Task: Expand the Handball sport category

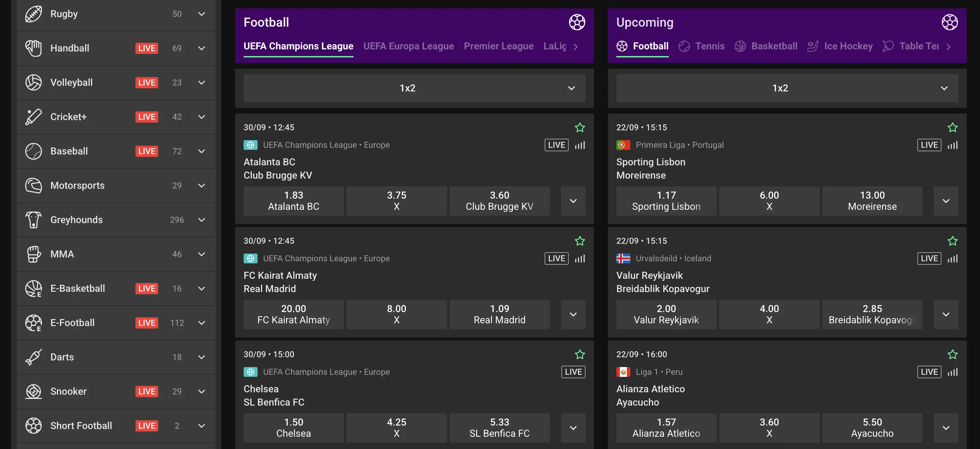Action: tap(202, 48)
